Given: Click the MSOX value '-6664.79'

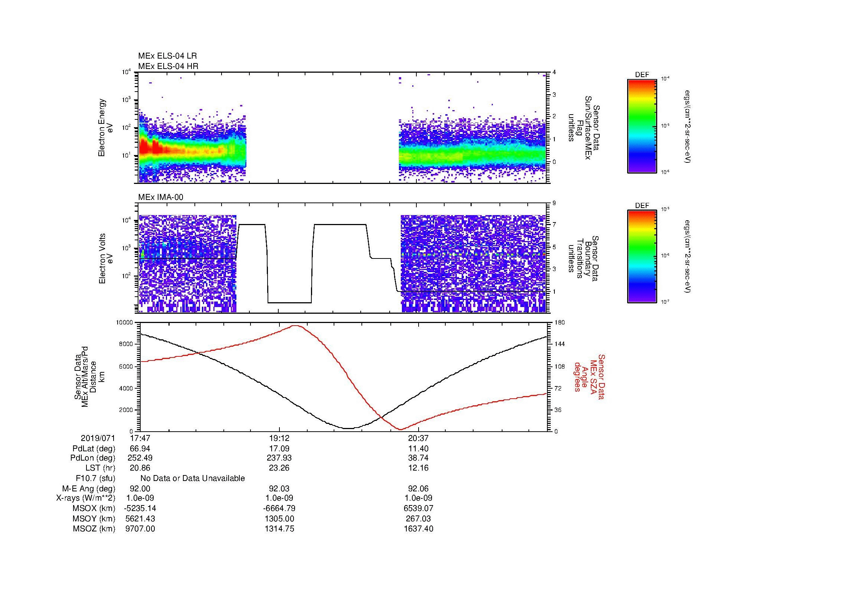Looking at the screenshot, I should (x=279, y=508).
